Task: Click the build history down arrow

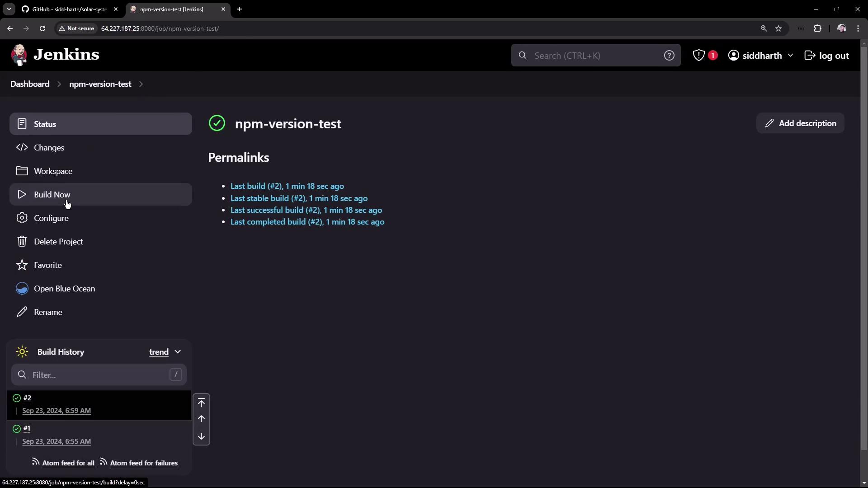Action: coord(201,436)
